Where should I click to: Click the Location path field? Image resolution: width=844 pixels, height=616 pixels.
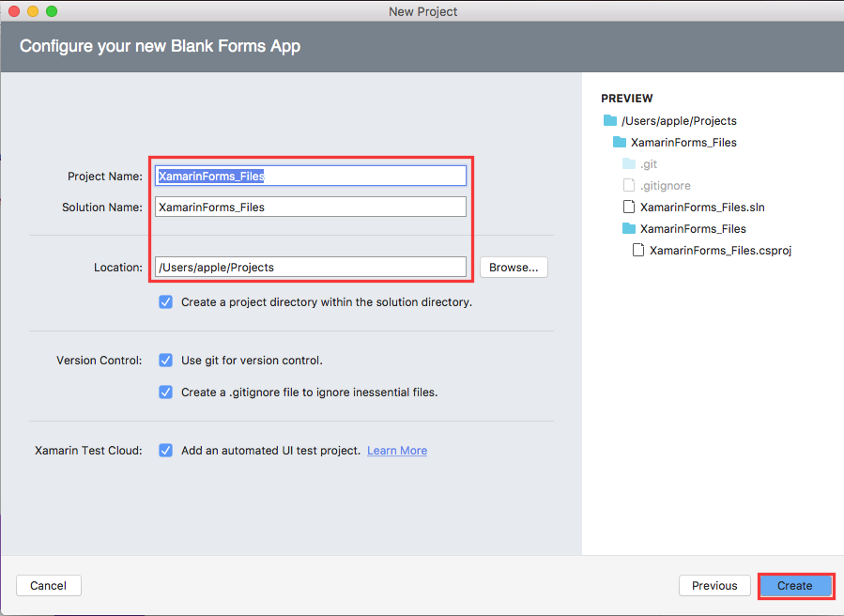pyautogui.click(x=310, y=268)
